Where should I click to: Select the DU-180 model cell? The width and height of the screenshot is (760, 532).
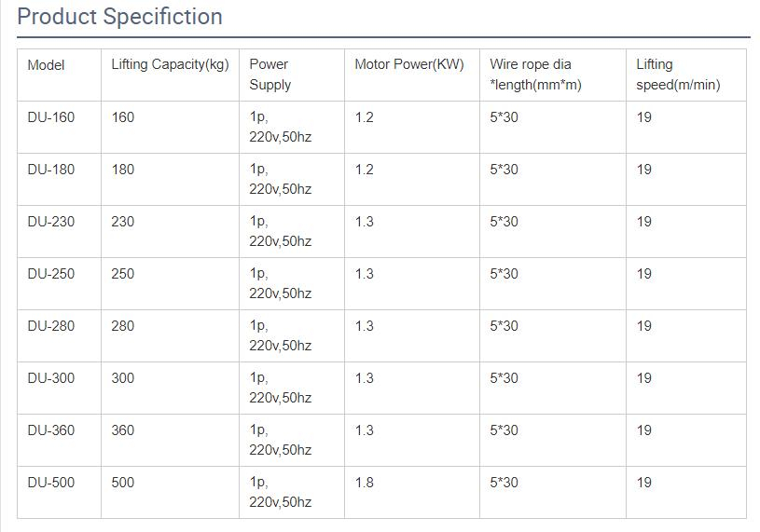(x=51, y=170)
